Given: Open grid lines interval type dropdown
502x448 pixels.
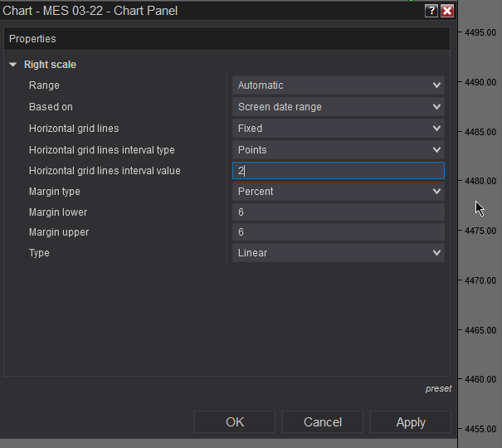Looking at the screenshot, I should (339, 150).
